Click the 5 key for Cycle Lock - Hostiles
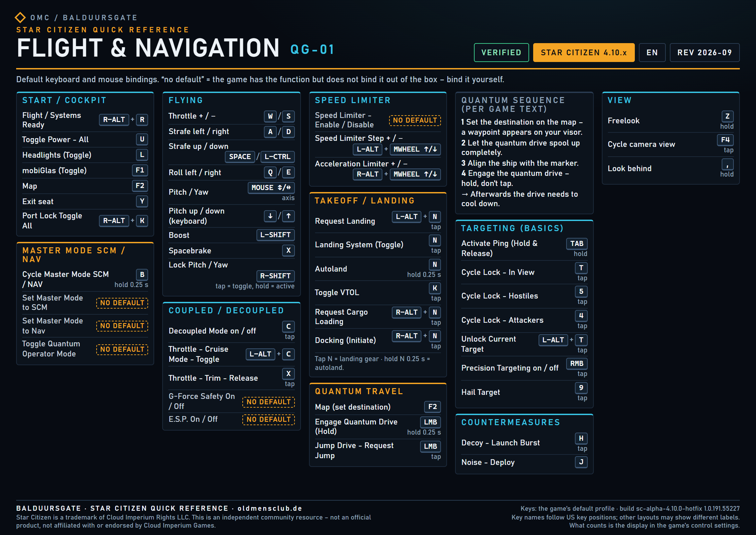 581,291
